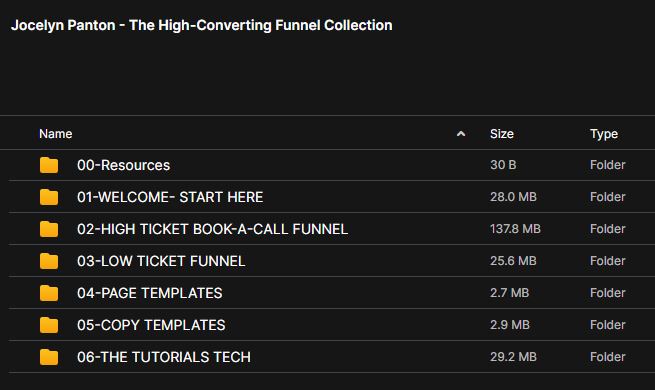Click the 00-Resources folder icon

point(49,165)
